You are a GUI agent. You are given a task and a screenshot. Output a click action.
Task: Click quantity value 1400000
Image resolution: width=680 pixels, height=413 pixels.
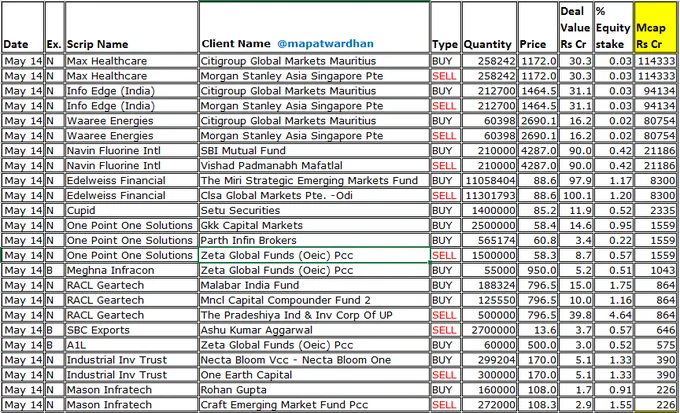(492, 210)
